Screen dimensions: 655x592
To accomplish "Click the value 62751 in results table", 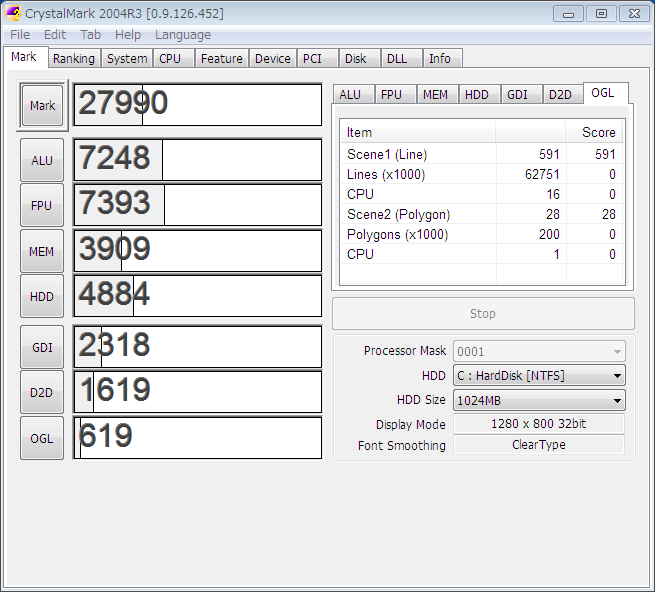I will pos(542,174).
